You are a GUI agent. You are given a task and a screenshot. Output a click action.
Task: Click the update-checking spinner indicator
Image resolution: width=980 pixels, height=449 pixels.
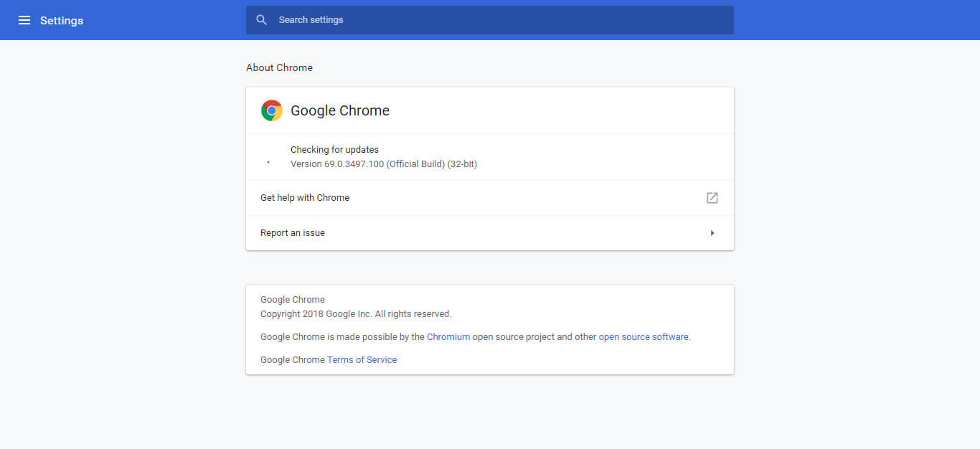(268, 163)
